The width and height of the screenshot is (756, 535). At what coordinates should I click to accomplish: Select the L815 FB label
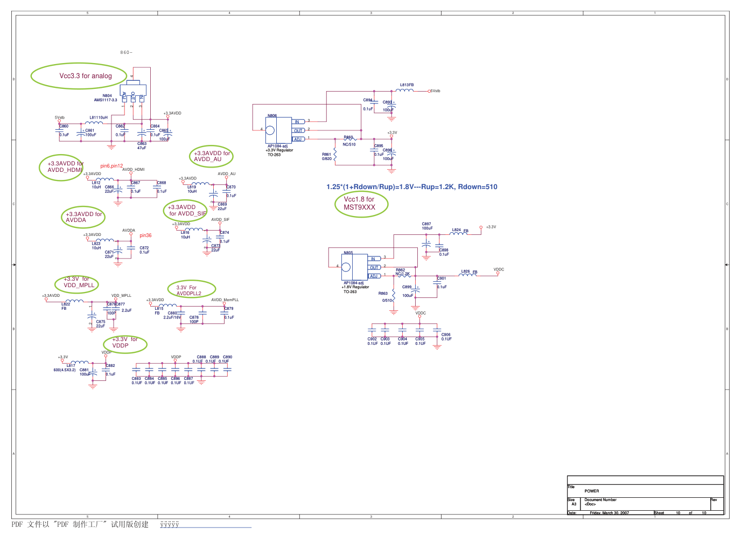[x=159, y=311]
